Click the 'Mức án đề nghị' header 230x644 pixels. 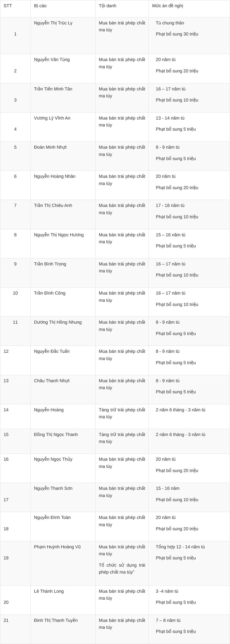tap(168, 6)
